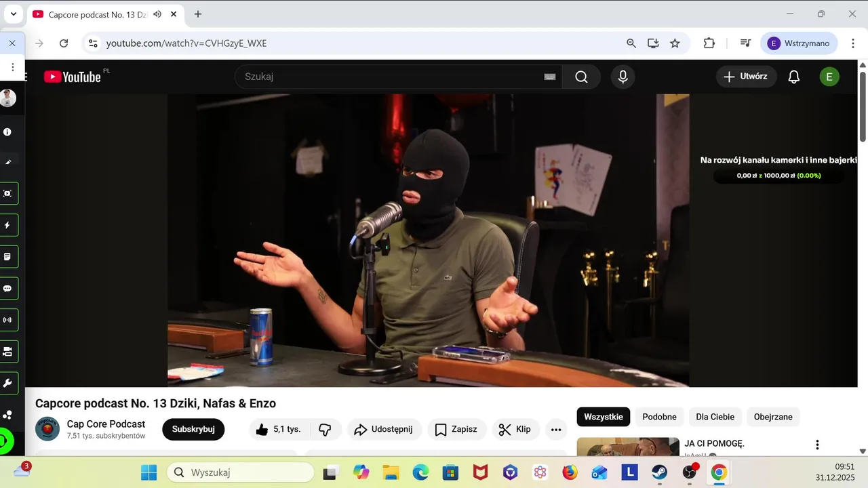The image size is (868, 488).
Task: Open the three-dot menu atop the left sidebar
Action: tap(12, 67)
